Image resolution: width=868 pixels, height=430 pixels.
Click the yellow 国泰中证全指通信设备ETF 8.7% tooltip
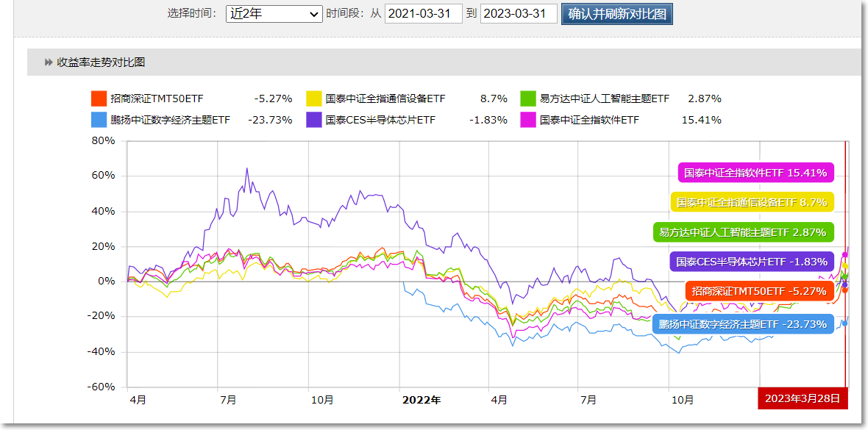752,203
